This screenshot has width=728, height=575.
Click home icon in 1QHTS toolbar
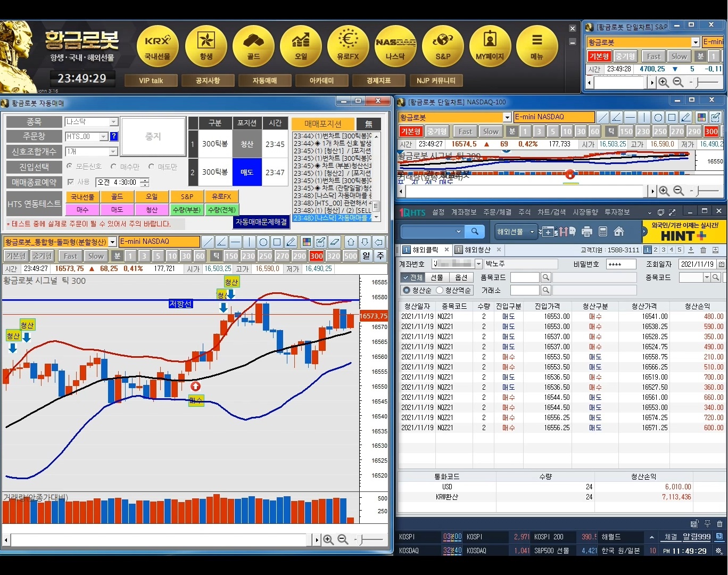[619, 232]
